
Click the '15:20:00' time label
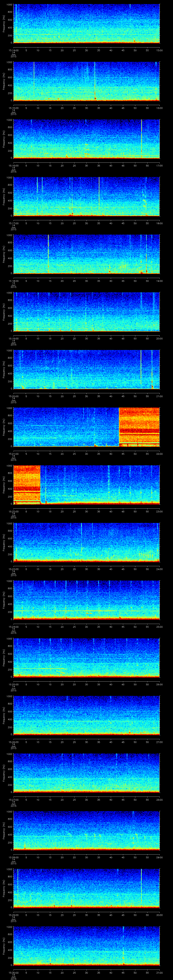[x=13, y=396]
